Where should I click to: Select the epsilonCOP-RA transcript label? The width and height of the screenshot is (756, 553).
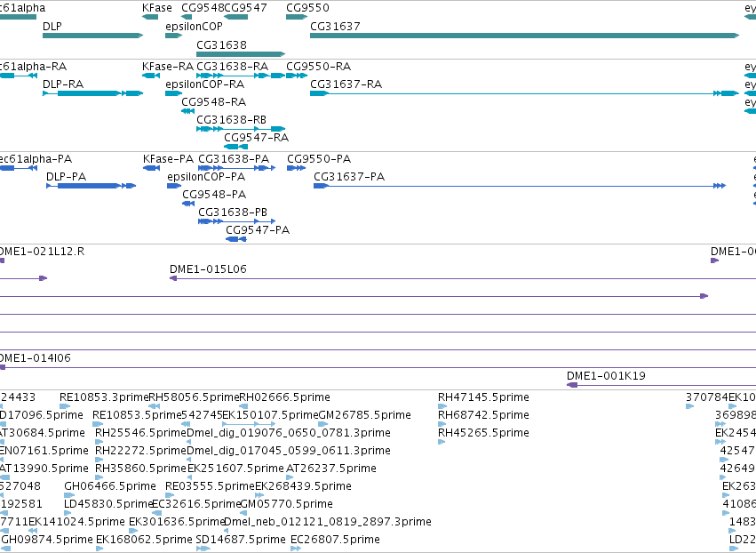(205, 84)
